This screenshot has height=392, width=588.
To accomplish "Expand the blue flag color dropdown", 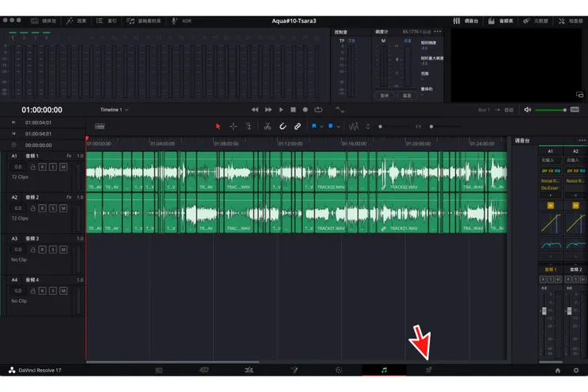I will click(x=322, y=126).
